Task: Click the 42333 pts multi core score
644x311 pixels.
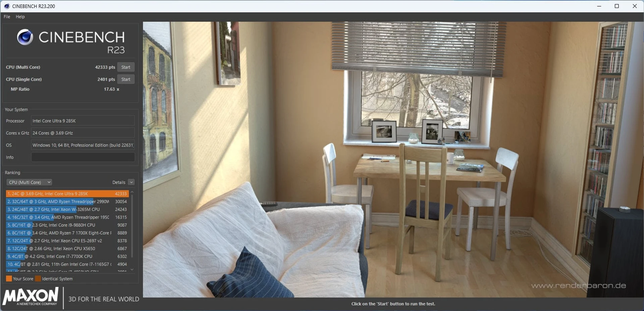Action: 105,67
